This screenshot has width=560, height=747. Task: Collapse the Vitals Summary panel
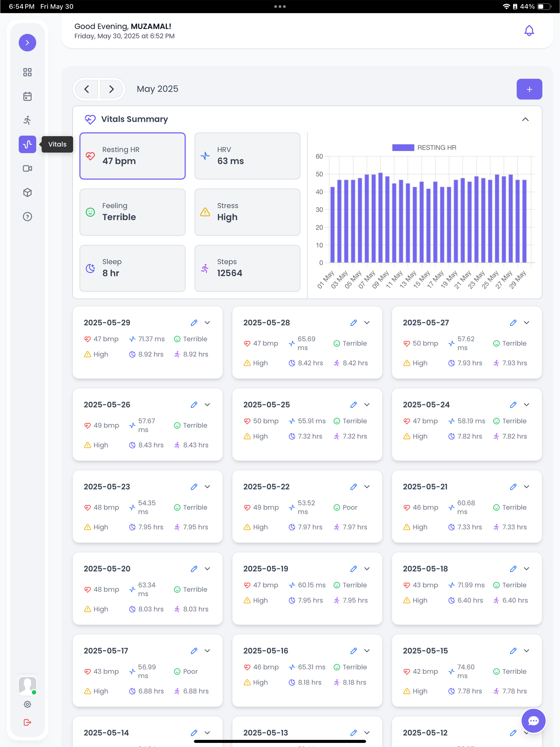pos(525,119)
